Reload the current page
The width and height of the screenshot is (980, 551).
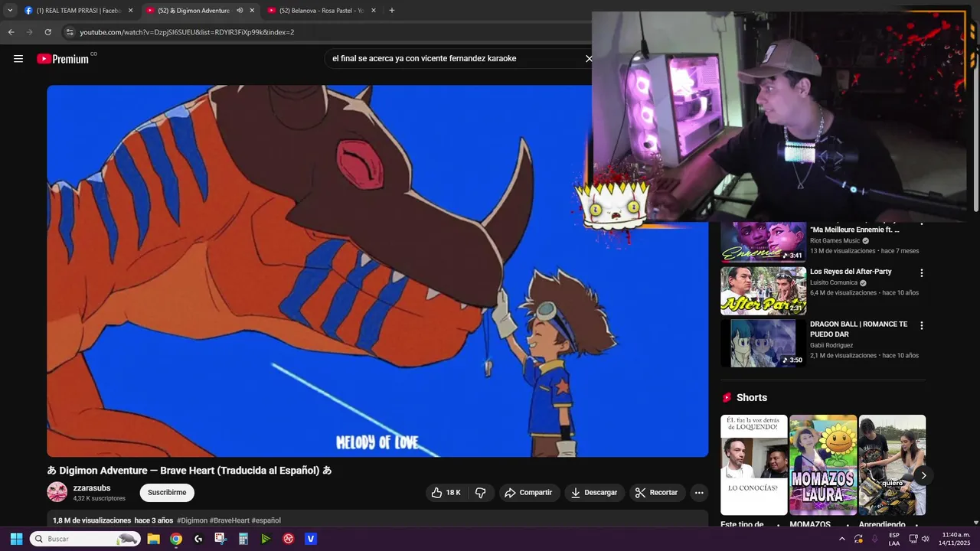coord(47,32)
